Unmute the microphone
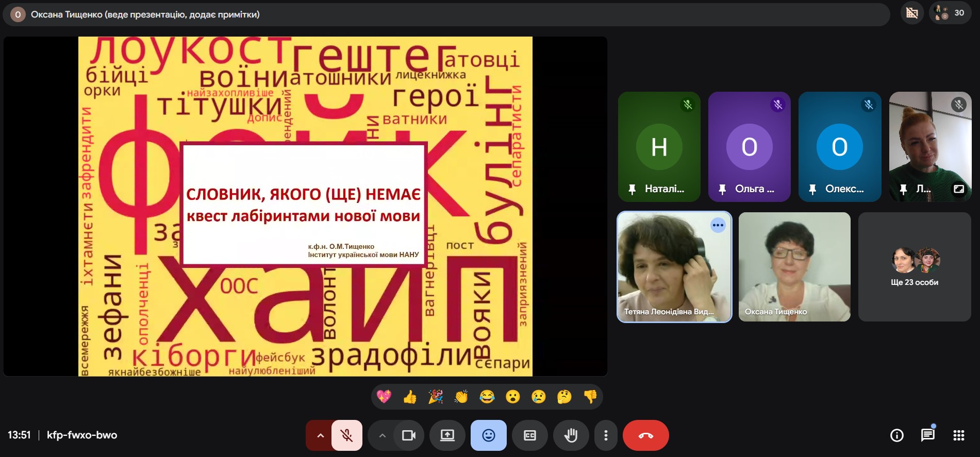980x457 pixels. [x=347, y=435]
